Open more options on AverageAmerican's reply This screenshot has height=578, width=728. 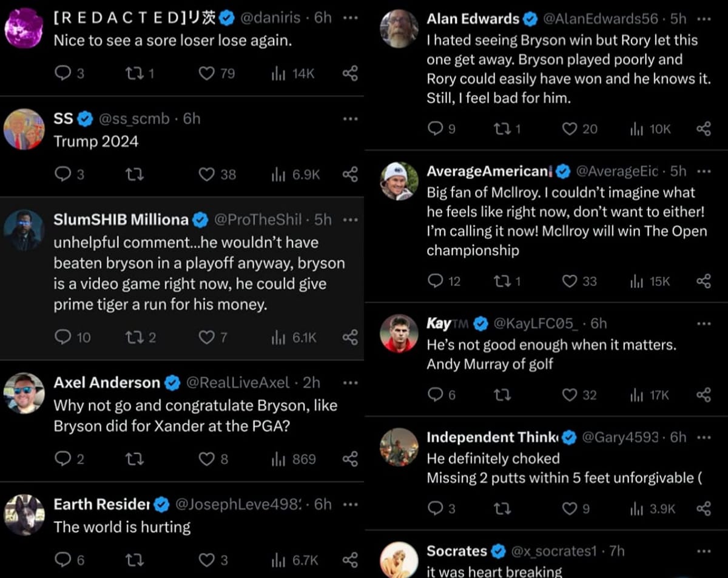point(704,171)
